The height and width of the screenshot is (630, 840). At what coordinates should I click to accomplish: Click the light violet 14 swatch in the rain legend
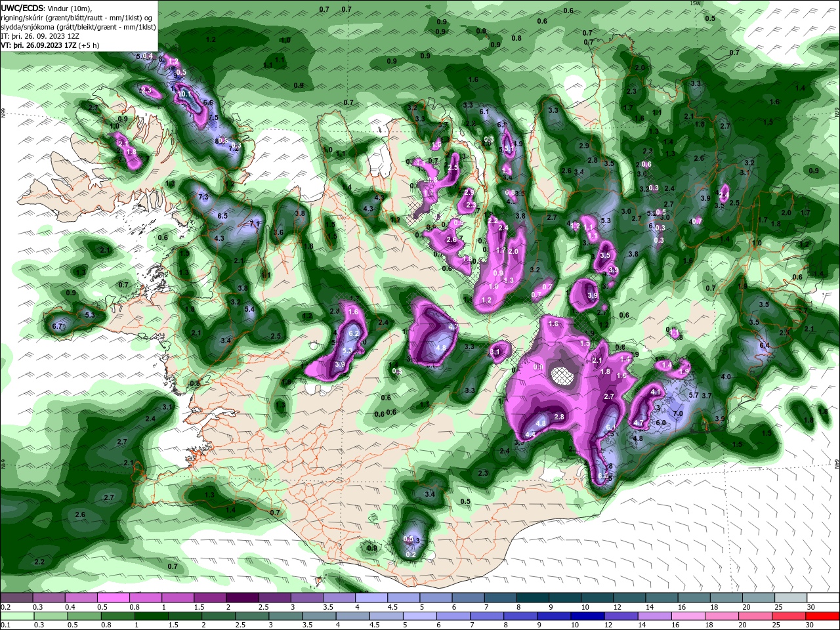coord(656,616)
